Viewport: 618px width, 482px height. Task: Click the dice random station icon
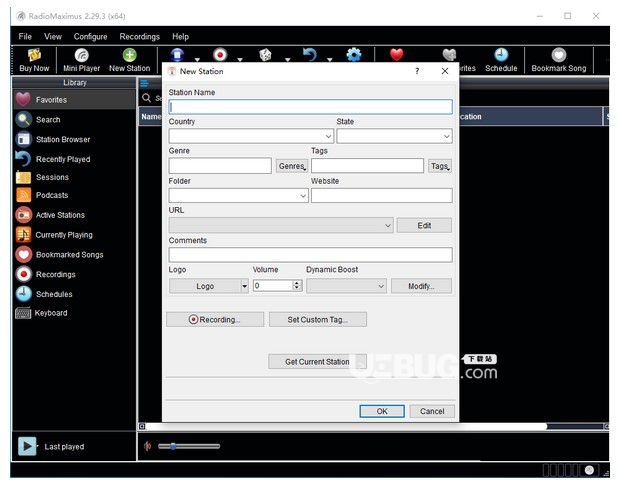265,54
